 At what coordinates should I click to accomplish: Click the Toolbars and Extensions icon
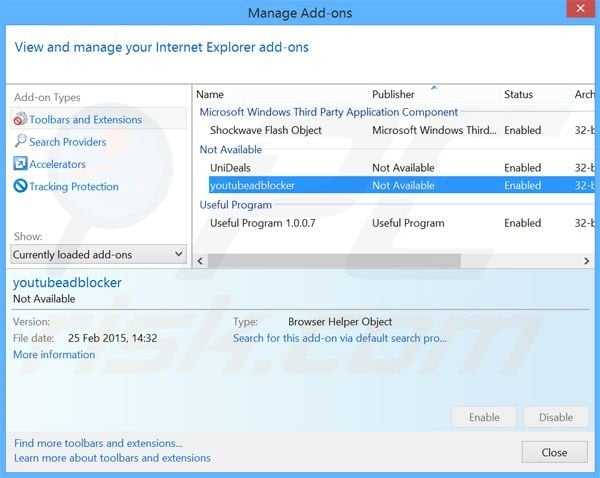point(20,120)
